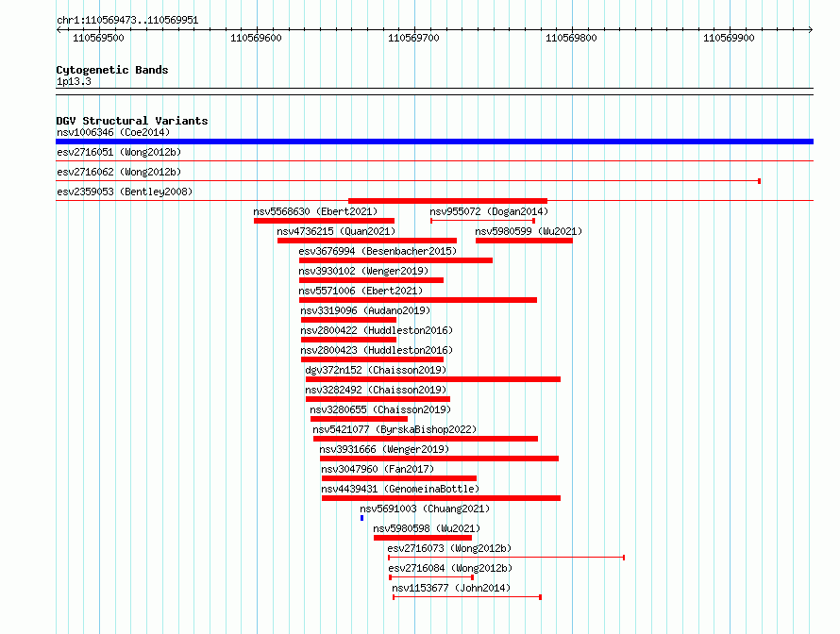
Task: Click ruler position 110569600
Action: tap(256, 38)
